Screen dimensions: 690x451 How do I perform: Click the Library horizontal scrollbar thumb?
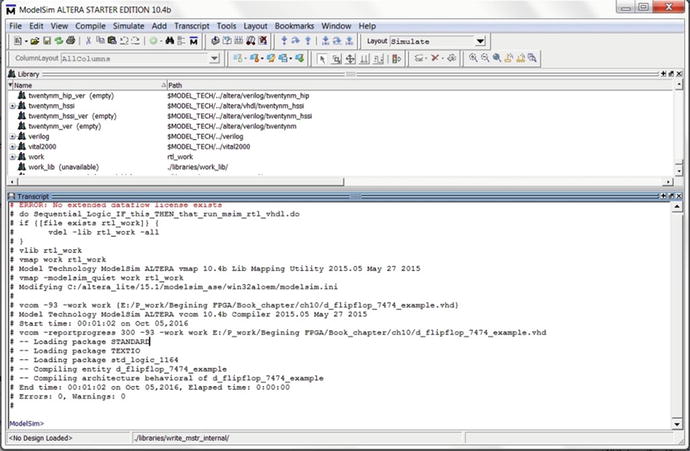click(x=180, y=181)
